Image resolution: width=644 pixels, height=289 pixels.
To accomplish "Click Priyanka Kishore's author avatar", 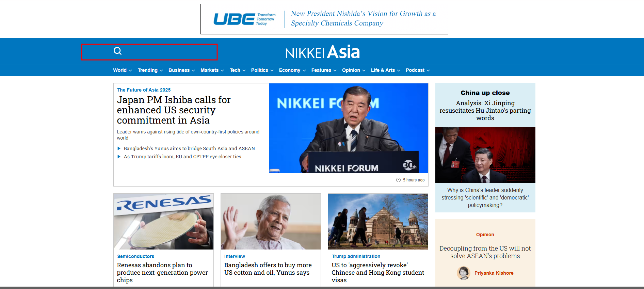I will 463,273.
